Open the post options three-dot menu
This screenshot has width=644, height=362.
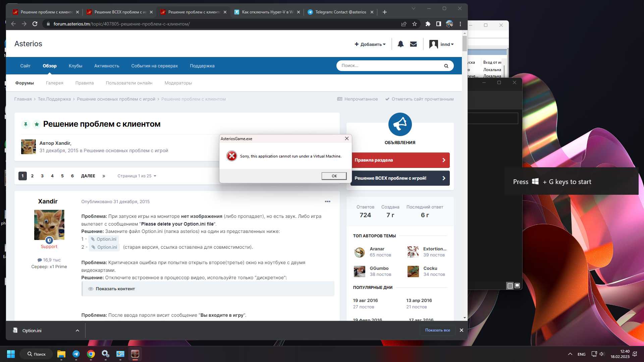click(x=327, y=201)
